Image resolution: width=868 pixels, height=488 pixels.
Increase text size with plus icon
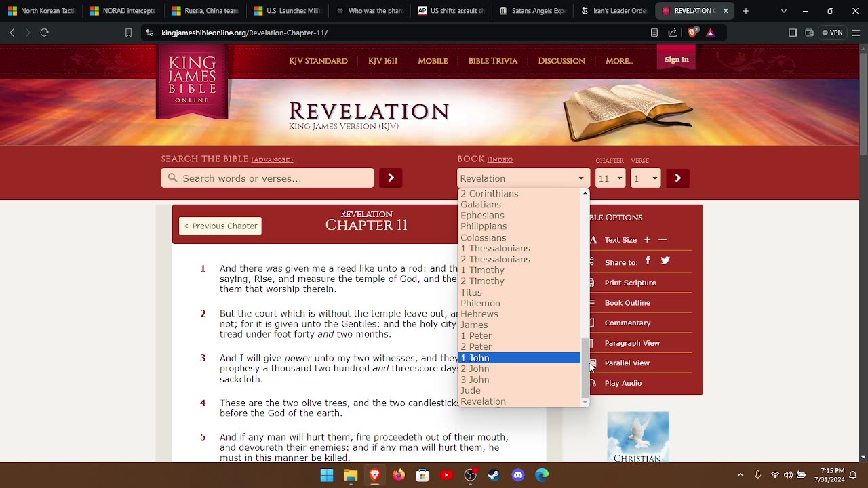[647, 239]
